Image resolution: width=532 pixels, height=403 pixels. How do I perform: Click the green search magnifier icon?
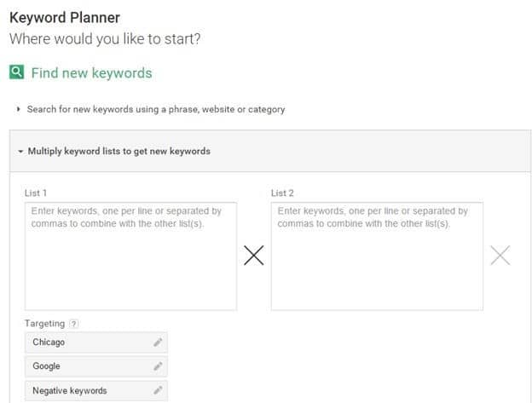(x=16, y=72)
